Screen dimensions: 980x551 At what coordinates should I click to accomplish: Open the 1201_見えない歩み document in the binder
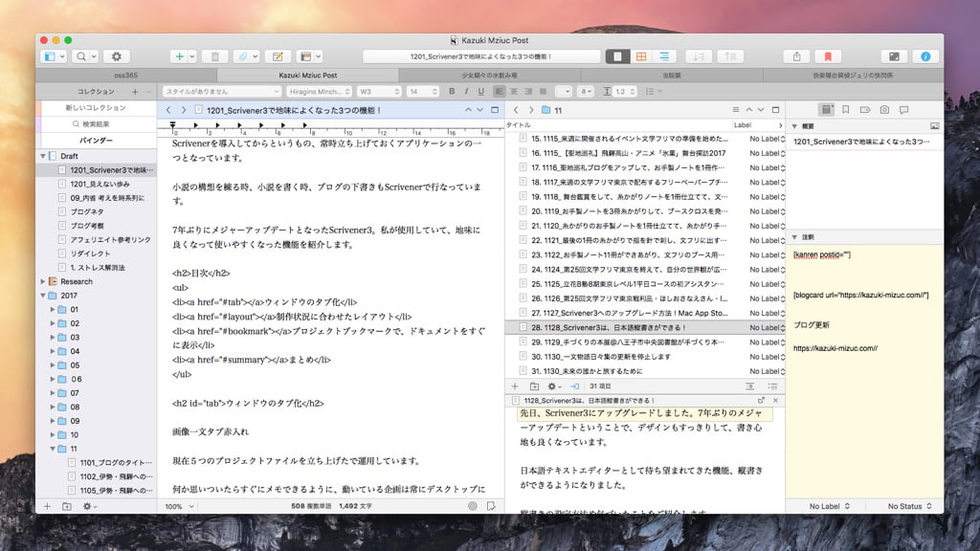[100, 184]
